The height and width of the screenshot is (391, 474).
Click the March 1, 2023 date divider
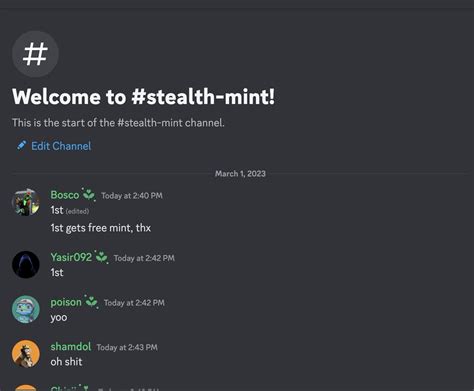click(x=240, y=174)
